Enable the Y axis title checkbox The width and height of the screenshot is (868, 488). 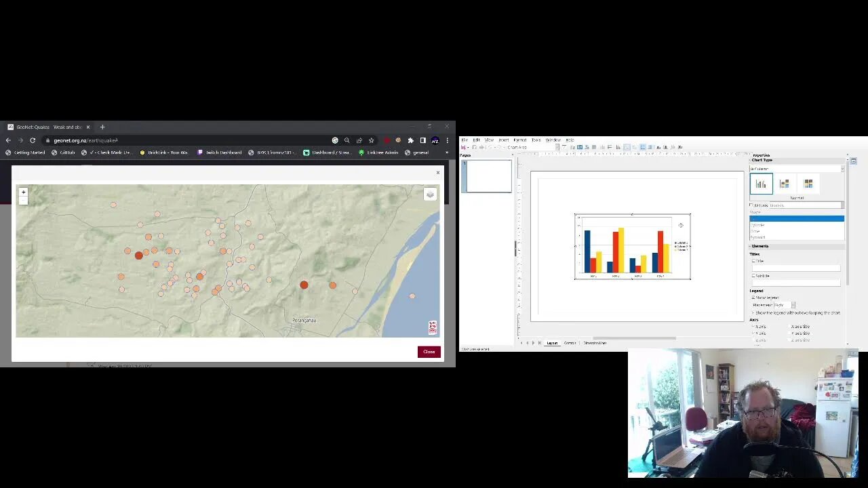coord(789,333)
